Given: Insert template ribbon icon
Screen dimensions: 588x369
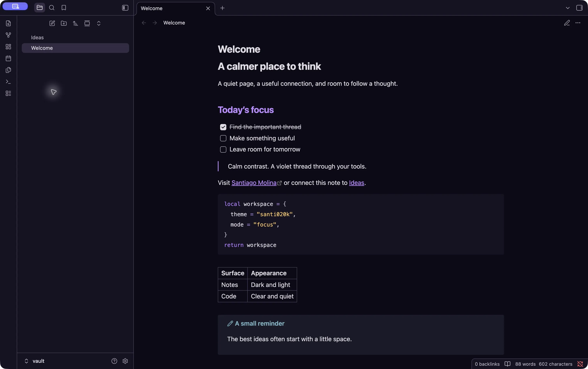Looking at the screenshot, I should (x=8, y=70).
